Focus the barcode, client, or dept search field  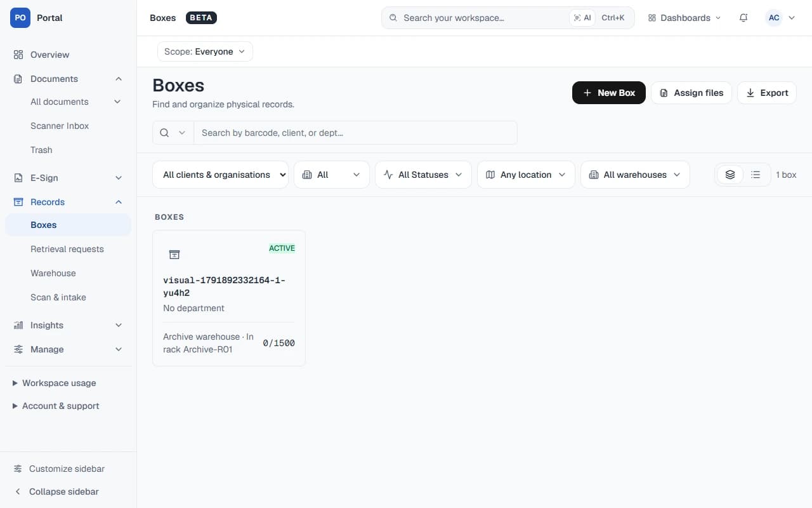tap(355, 133)
